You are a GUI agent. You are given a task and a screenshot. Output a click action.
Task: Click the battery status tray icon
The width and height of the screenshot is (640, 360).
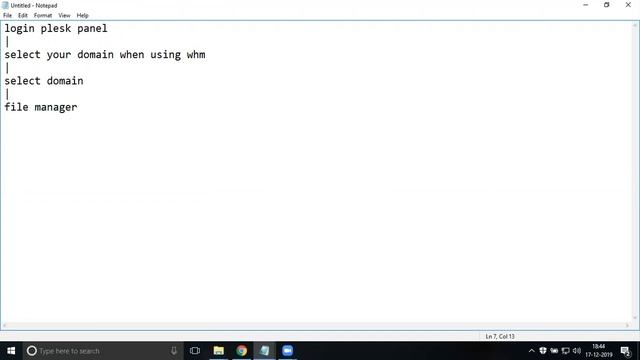pos(554,351)
